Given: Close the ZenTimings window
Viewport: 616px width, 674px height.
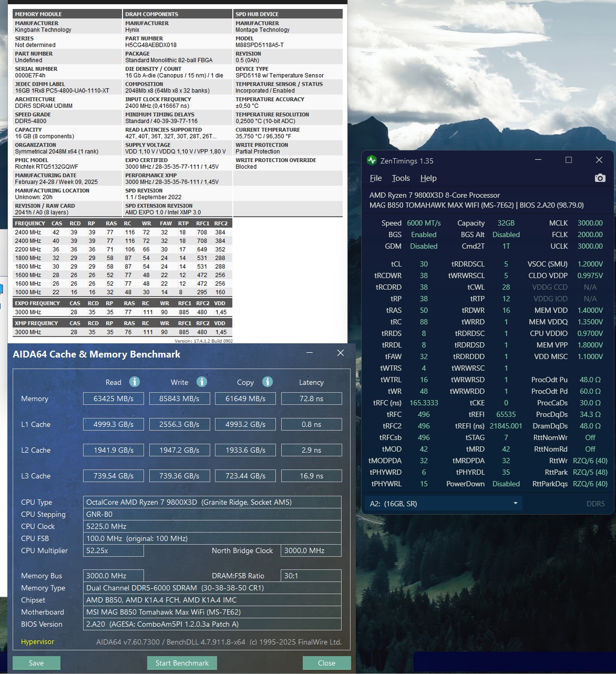Looking at the screenshot, I should point(599,160).
